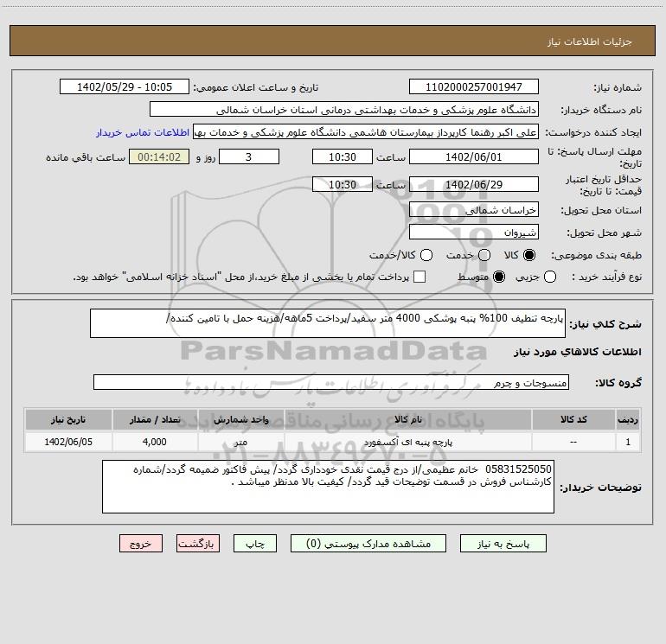The image size is (666, 644).
Task: Click the countdown timer 00:14:02
Action: (x=159, y=157)
